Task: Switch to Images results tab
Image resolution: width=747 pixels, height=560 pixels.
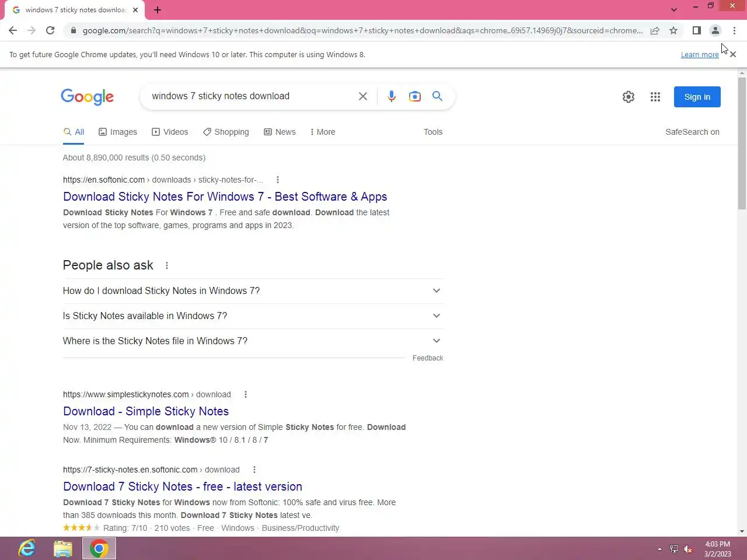Action: coord(118,132)
